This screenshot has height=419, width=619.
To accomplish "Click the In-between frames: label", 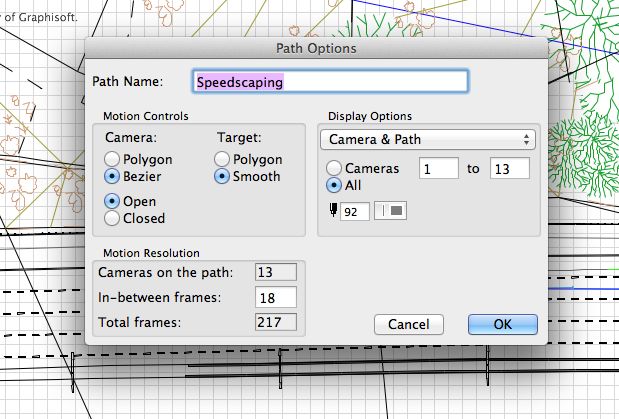I will (x=159, y=297).
